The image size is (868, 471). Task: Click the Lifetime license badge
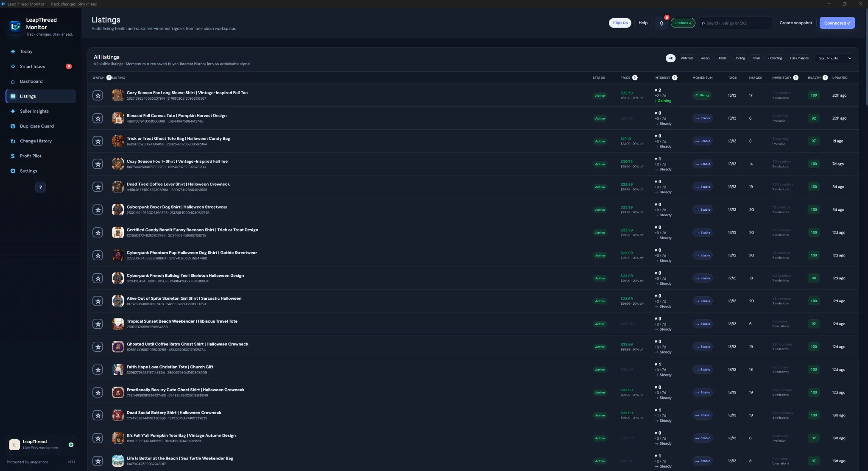[x=683, y=23]
